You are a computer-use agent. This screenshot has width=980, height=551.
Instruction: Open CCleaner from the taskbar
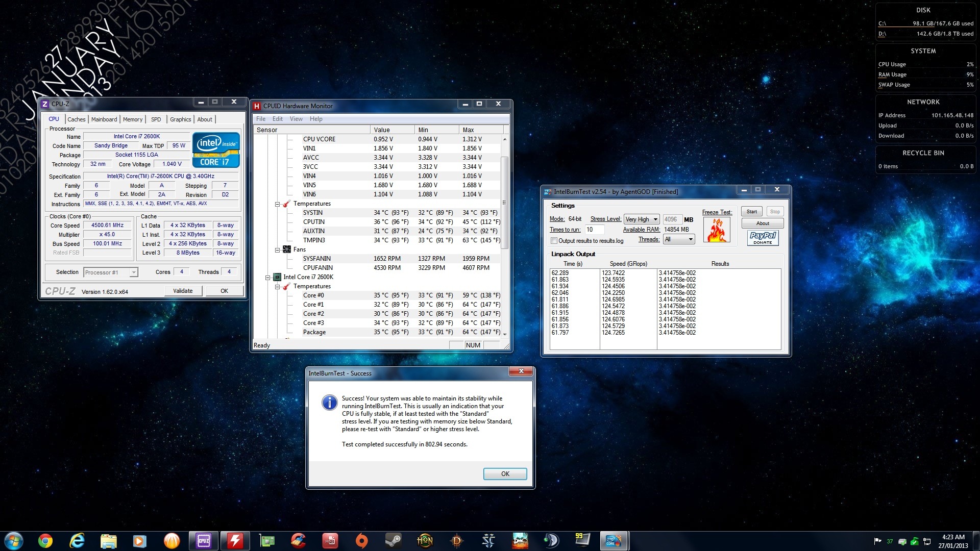tap(299, 540)
